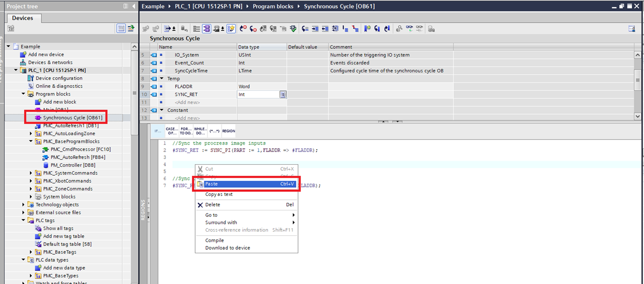The height and width of the screenshot is (284, 644).
Task: Open the Devices tab
Action: 23,18
